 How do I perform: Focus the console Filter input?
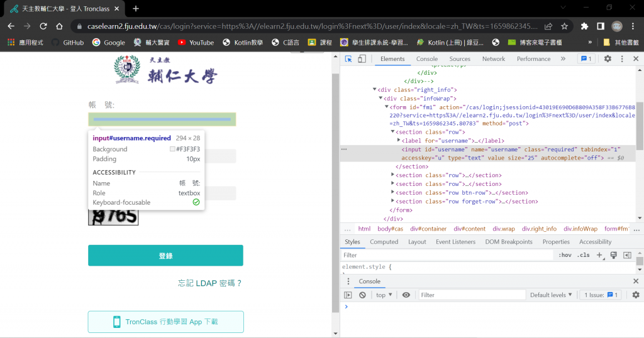(472, 295)
